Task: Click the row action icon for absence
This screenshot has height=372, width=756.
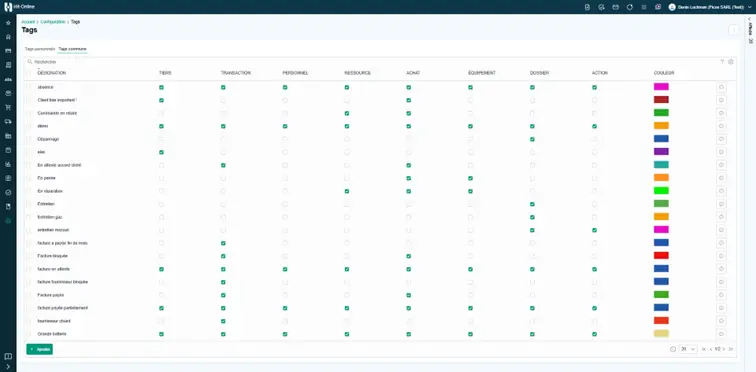Action: [721, 87]
